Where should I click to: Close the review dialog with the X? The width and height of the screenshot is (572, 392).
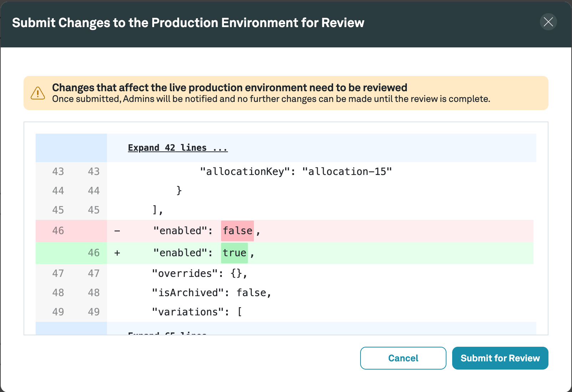[x=548, y=22]
